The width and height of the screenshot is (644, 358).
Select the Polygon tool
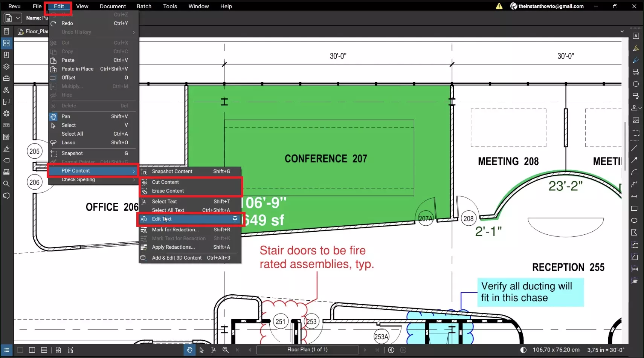tap(635, 233)
